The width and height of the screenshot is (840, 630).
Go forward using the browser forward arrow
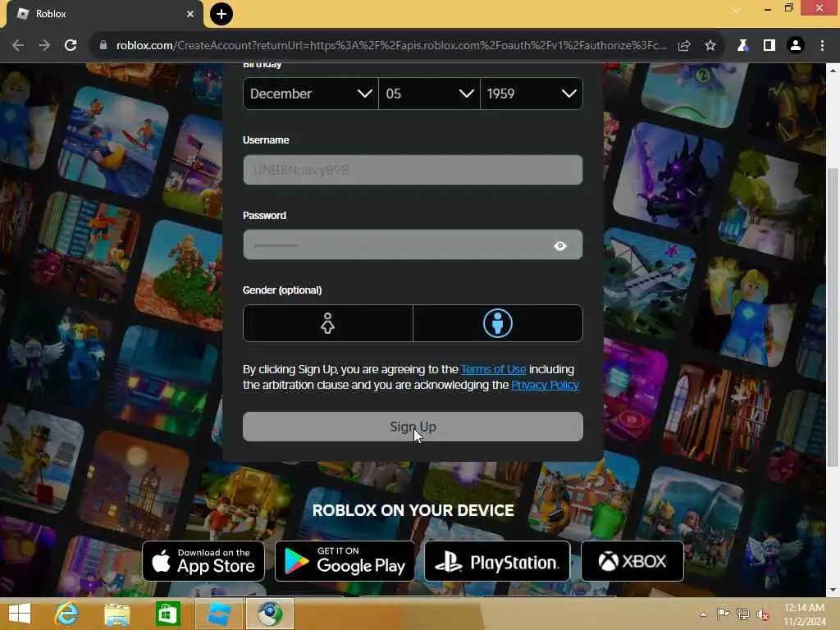(x=44, y=46)
